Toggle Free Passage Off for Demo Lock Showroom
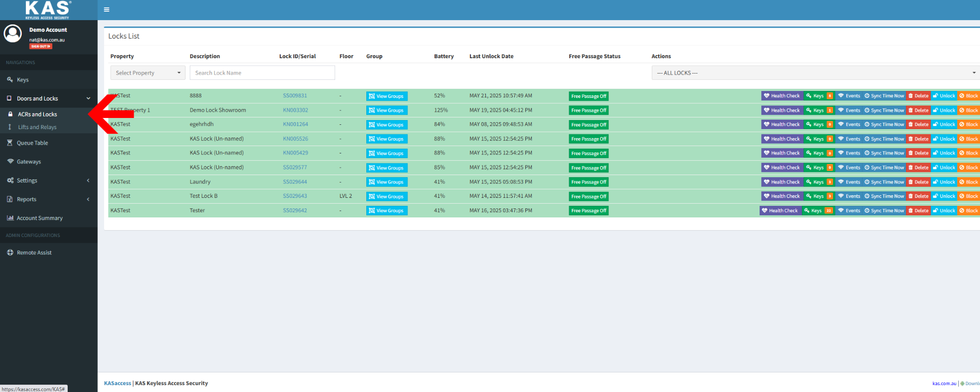This screenshot has height=392, width=980. 589,111
